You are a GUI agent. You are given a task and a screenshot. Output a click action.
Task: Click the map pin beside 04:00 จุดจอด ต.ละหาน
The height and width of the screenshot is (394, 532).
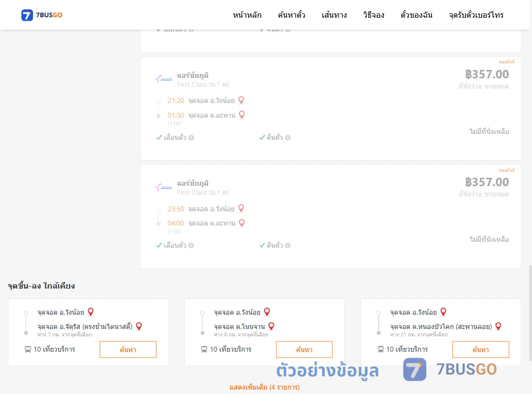coord(242,223)
